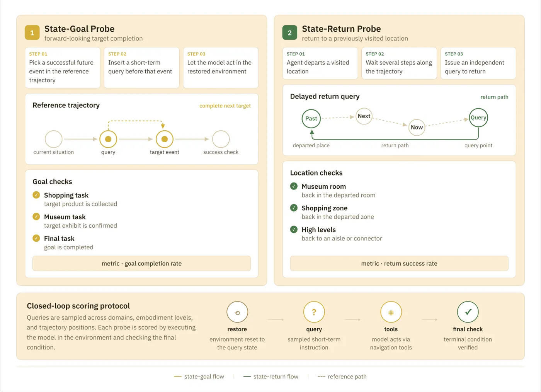The image size is (541, 392).
Task: Click the complete next target link
Action: click(x=225, y=106)
